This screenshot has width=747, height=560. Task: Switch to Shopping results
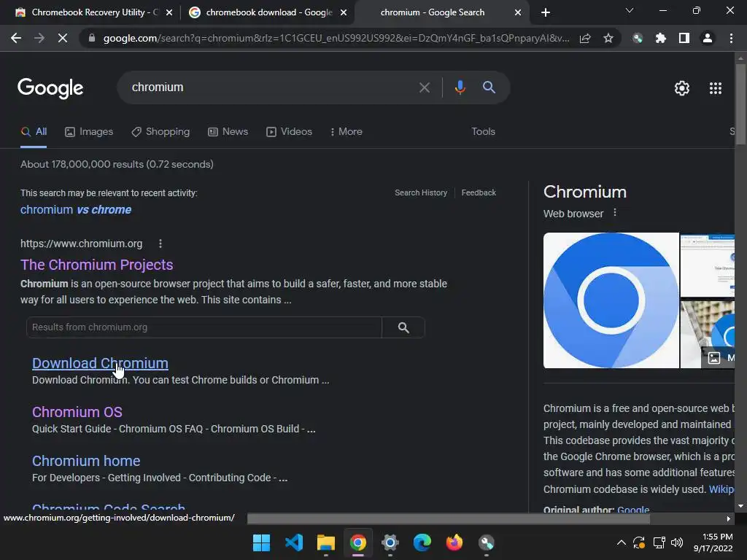pos(160,132)
